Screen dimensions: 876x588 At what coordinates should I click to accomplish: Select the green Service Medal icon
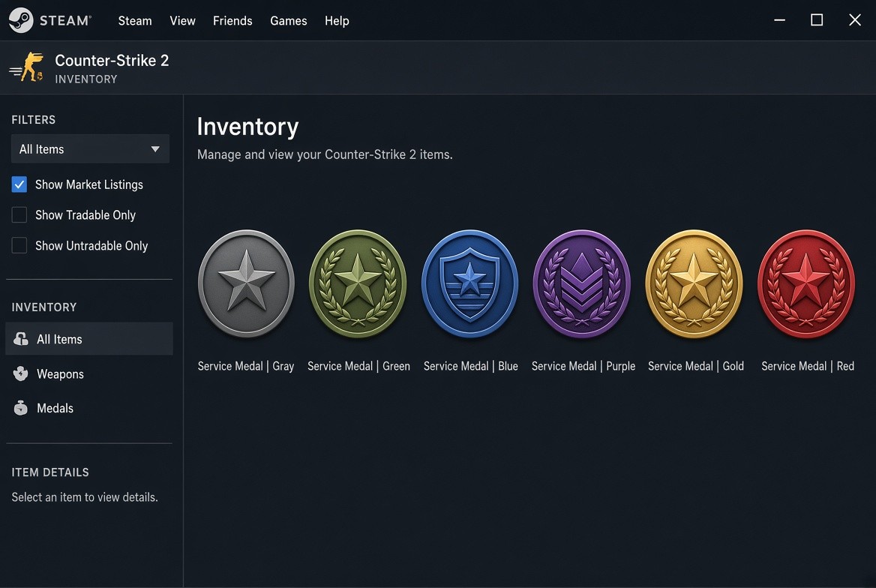click(358, 284)
